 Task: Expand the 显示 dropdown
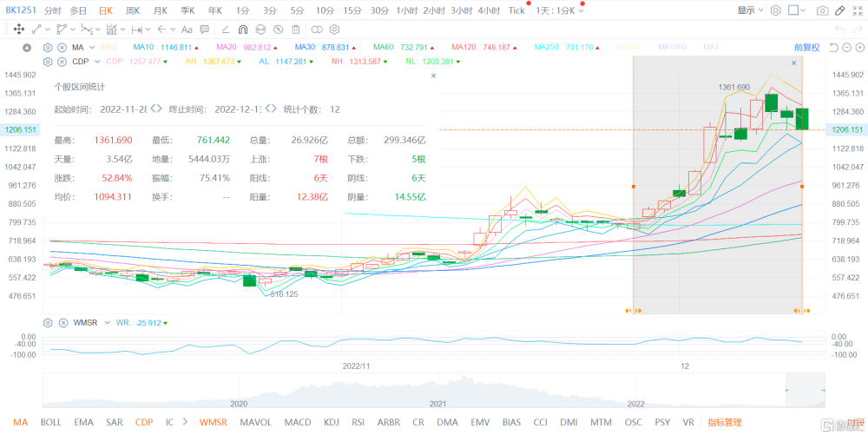750,10
